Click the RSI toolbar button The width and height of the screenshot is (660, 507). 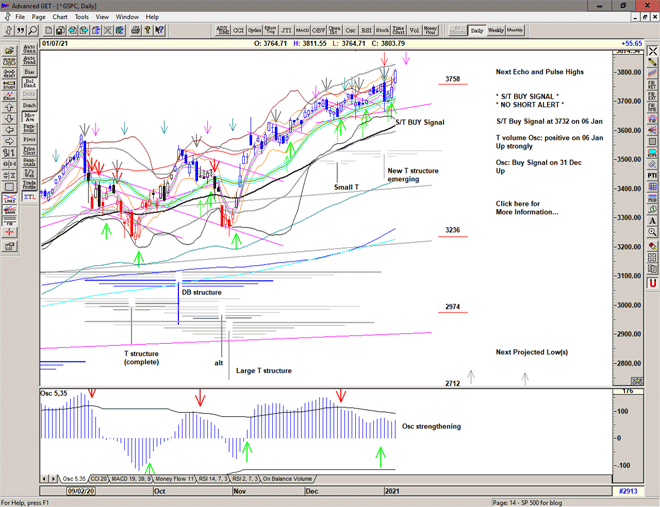pos(364,31)
